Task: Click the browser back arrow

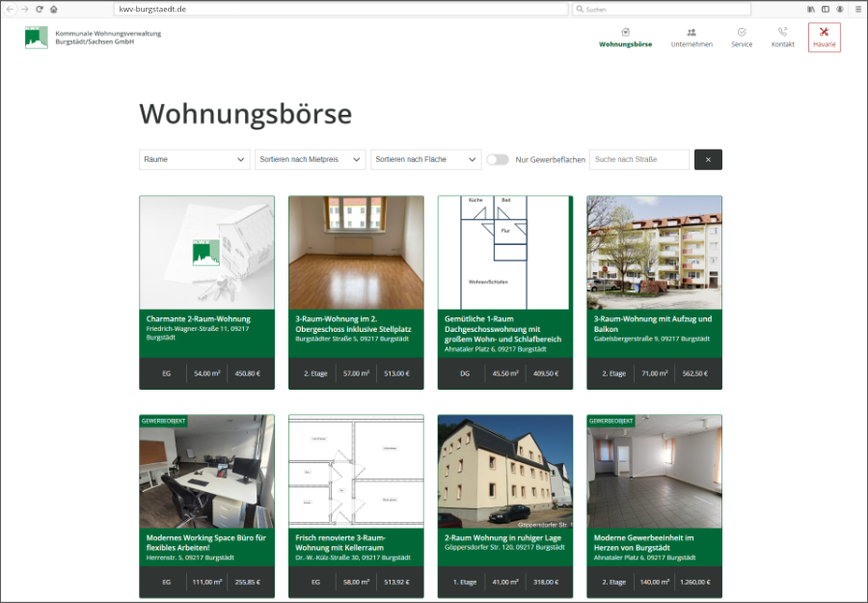Action: (x=10, y=9)
